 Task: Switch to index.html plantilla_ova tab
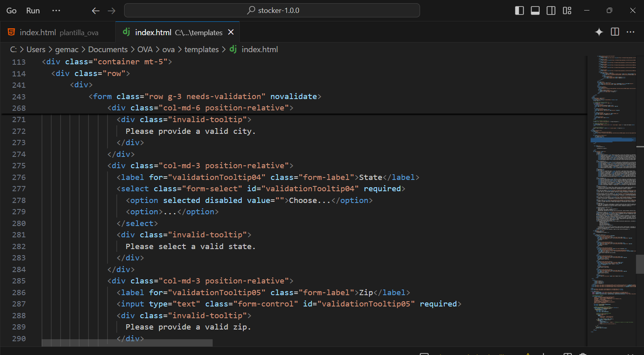tap(57, 32)
